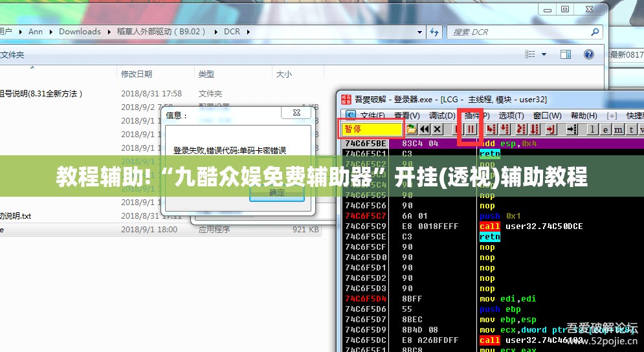Expand the view options dropdown arrow in Explorer

(x=544, y=54)
